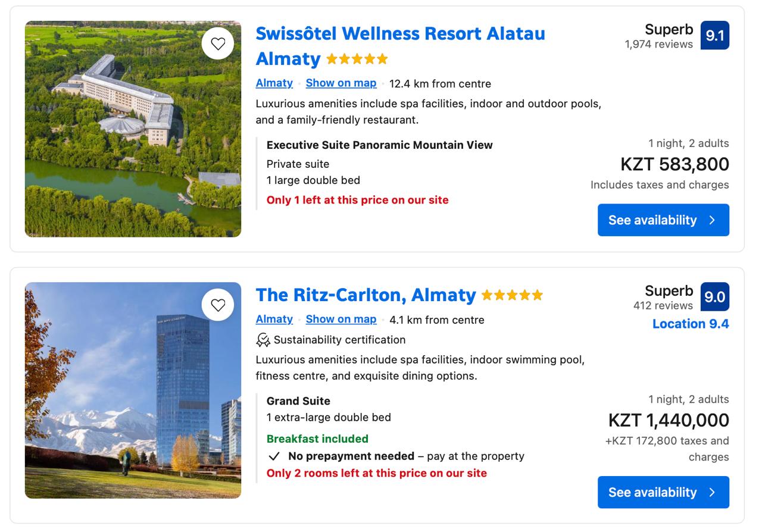Click Sustainability certification badge icon
The height and width of the screenshot is (532, 762).
[263, 340]
